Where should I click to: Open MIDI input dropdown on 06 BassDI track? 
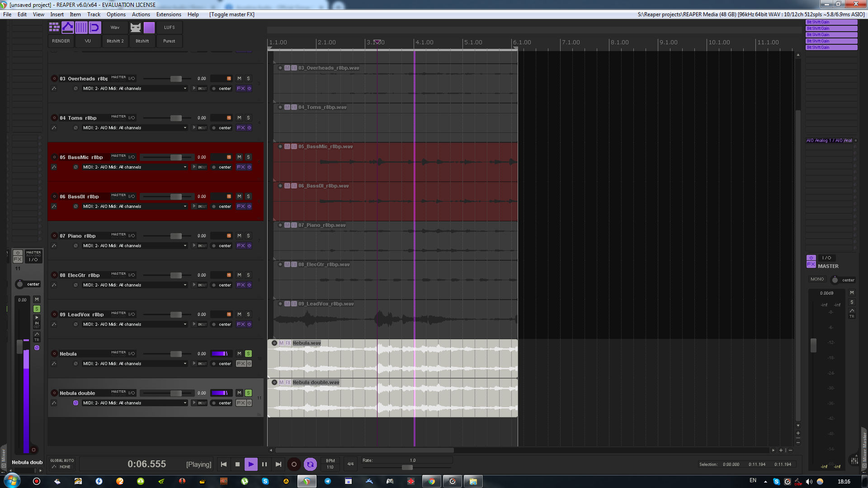tap(135, 206)
